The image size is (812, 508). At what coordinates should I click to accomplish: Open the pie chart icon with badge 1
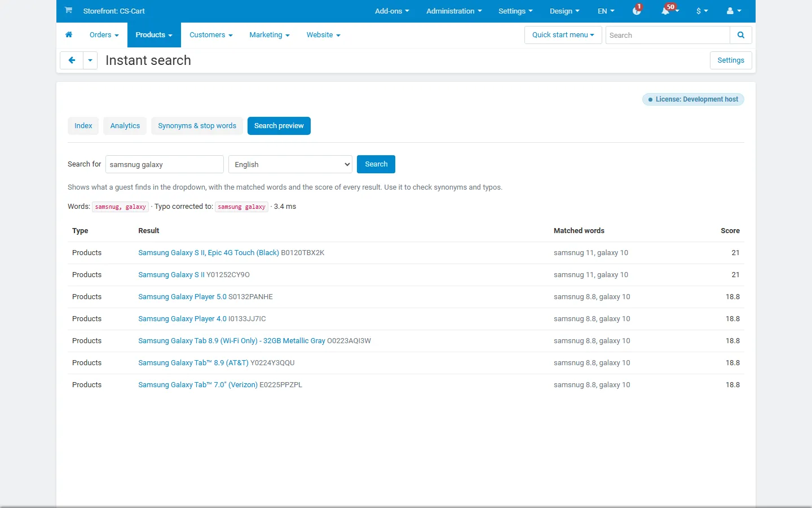pos(637,10)
